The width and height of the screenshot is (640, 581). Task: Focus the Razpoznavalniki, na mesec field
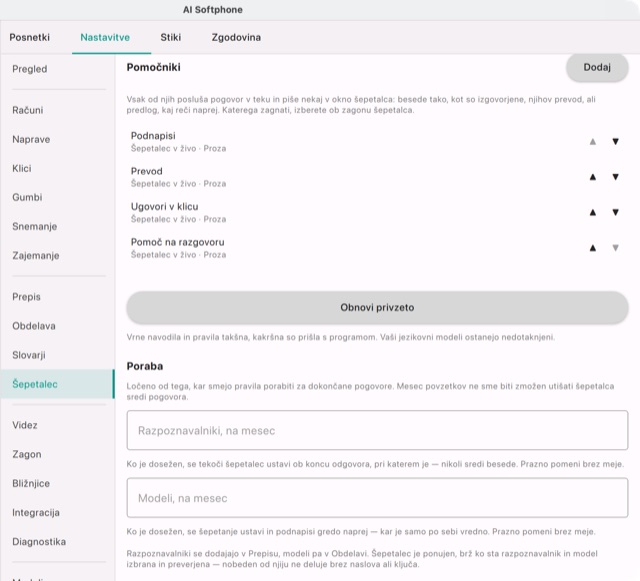pyautogui.click(x=377, y=430)
